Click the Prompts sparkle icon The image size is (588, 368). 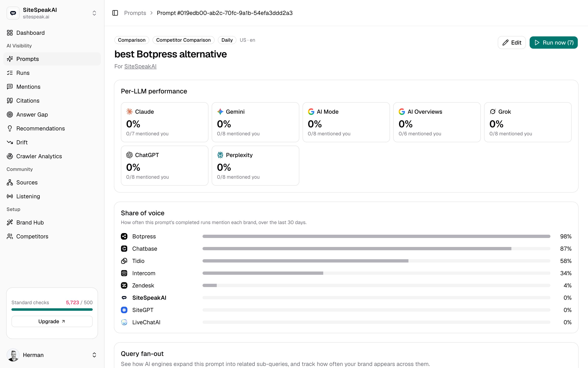click(x=10, y=59)
